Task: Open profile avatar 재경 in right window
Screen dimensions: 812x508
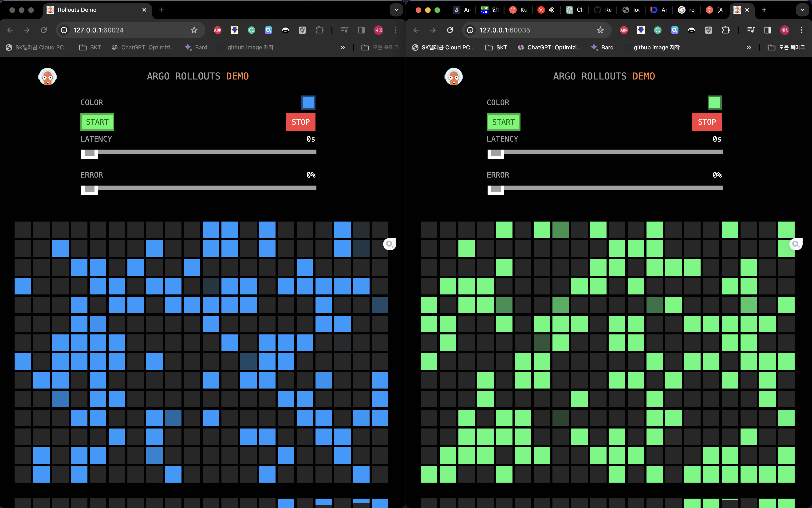Action: [785, 30]
